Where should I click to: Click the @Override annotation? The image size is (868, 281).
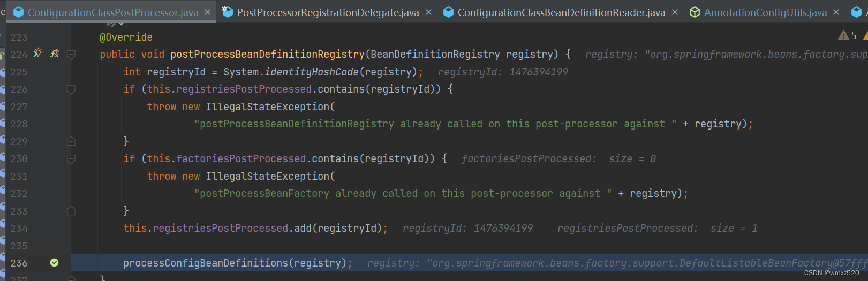[x=126, y=37]
